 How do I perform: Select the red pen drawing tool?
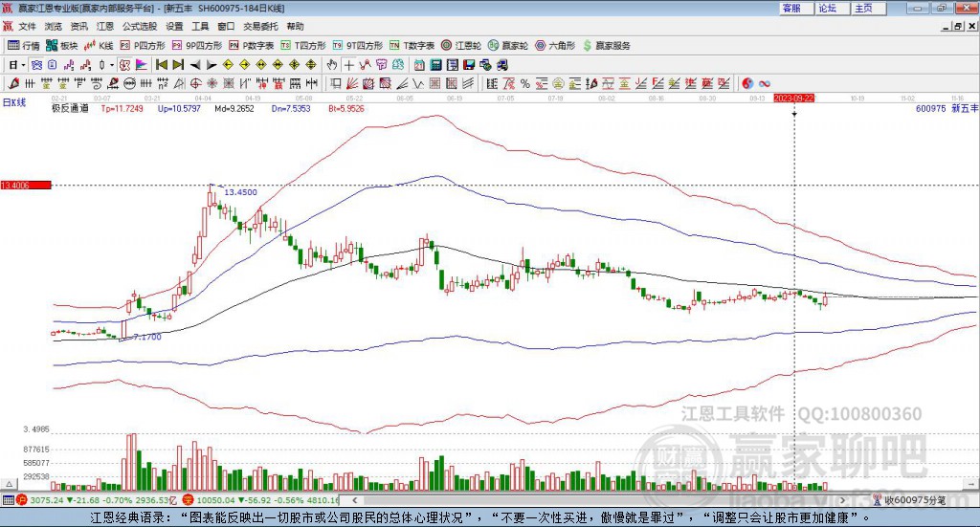tap(13, 83)
